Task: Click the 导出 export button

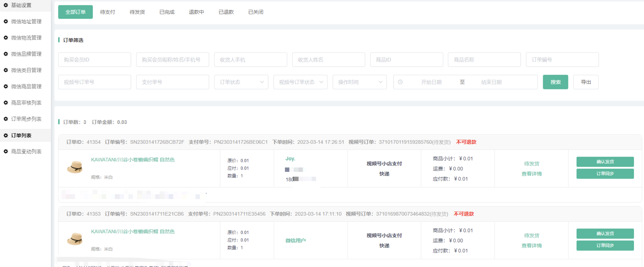Action: (x=585, y=82)
